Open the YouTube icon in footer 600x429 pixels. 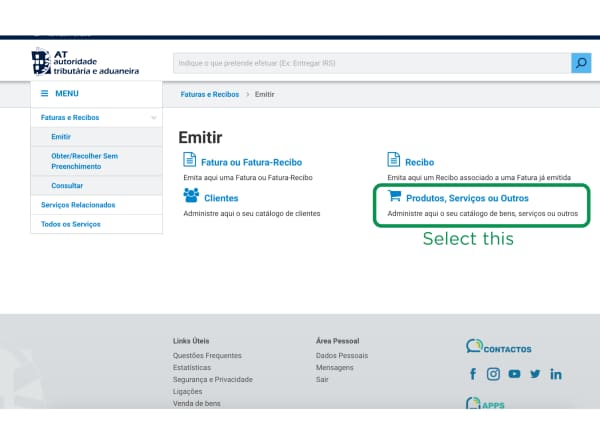point(514,374)
